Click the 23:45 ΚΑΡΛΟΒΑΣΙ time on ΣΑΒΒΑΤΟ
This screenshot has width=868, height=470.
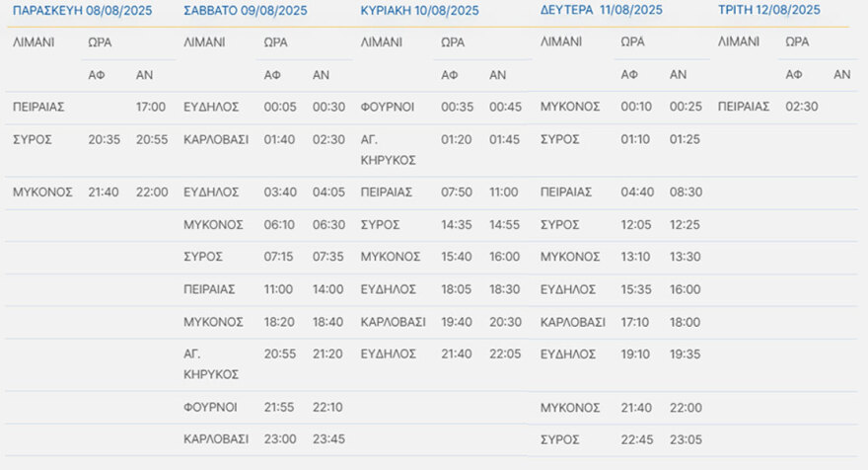328,437
